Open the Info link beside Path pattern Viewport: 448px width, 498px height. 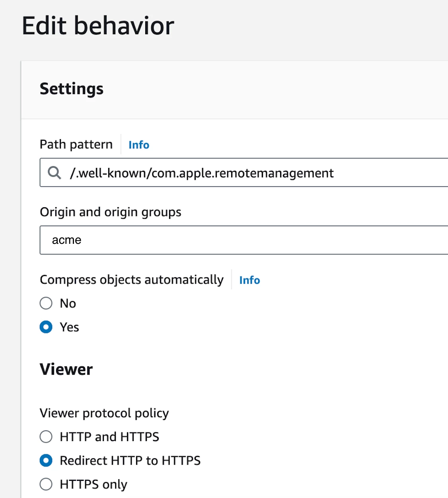(x=139, y=145)
